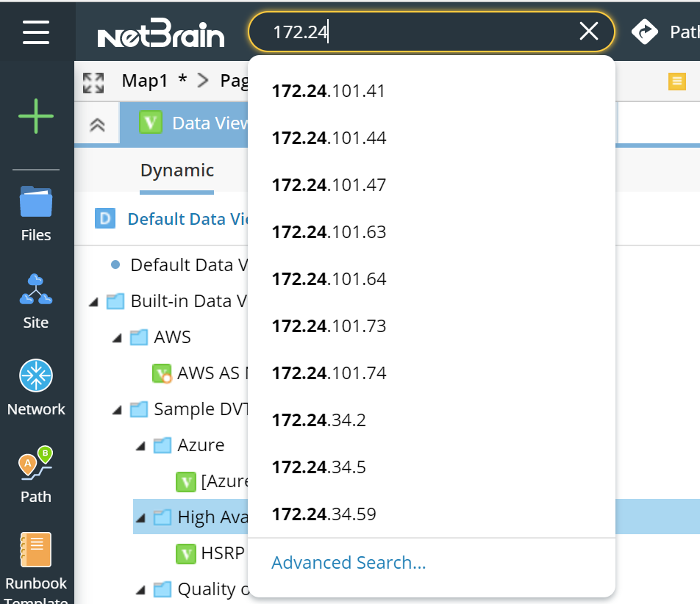Collapse the Built-in Data View folder
Viewport: 700px width, 604px height.
coord(93,303)
